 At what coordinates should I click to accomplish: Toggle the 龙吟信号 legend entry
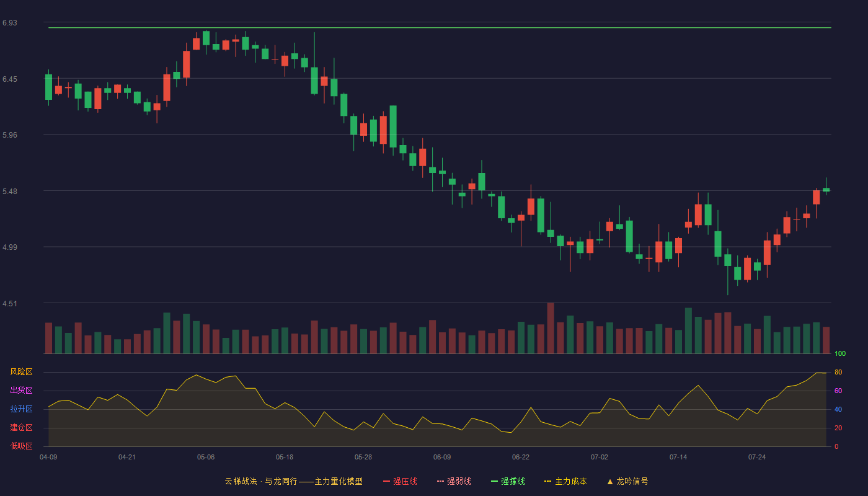pyautogui.click(x=627, y=481)
